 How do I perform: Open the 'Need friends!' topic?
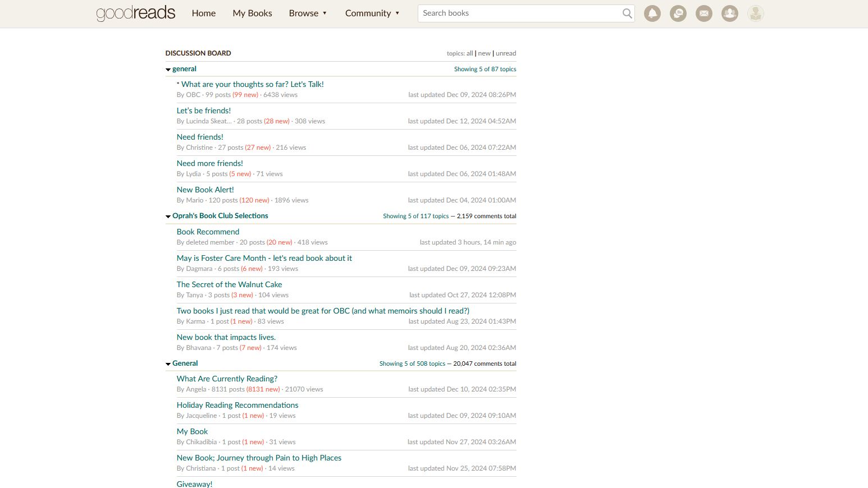click(200, 137)
